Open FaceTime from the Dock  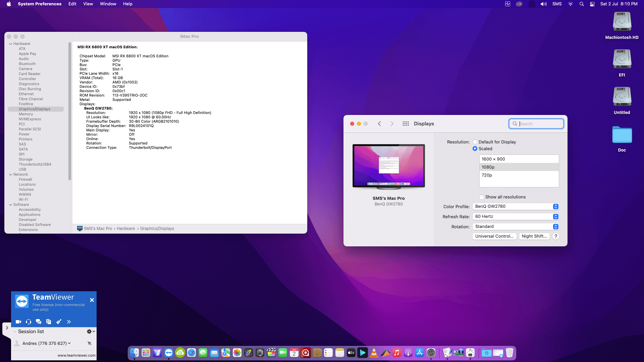point(283,353)
